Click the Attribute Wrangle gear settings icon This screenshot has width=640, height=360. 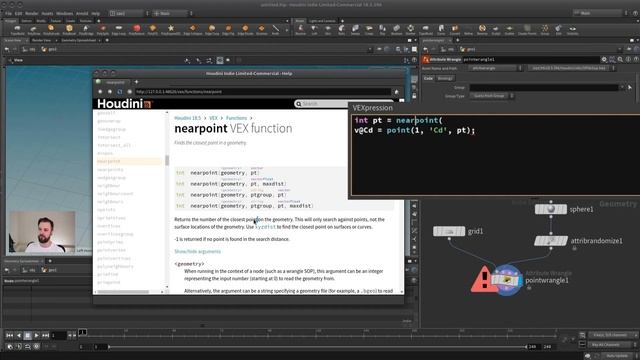pos(604,60)
